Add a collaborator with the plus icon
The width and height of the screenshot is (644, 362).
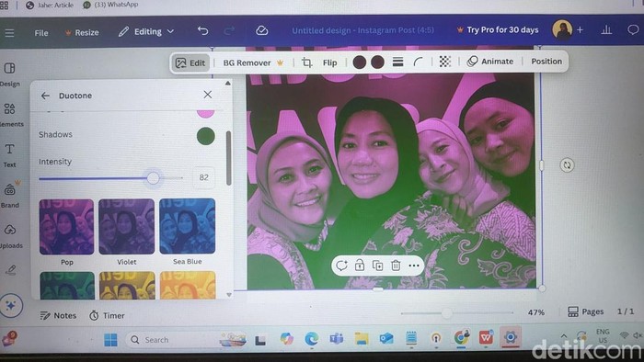click(580, 29)
